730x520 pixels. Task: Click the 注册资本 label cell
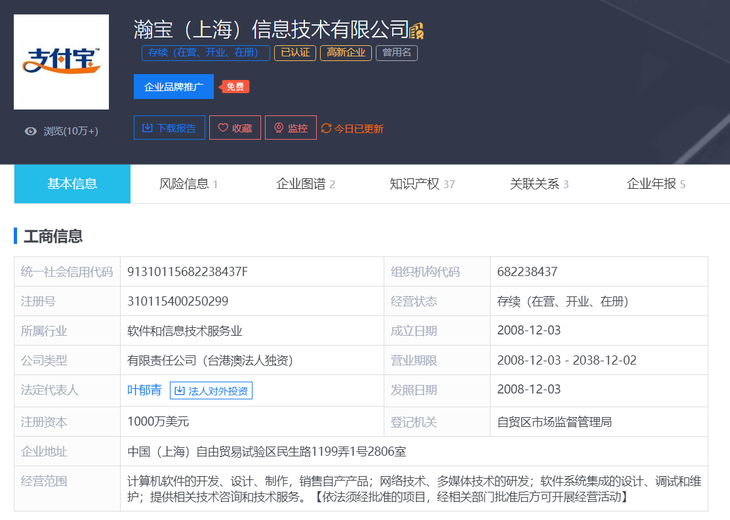[x=67, y=422]
